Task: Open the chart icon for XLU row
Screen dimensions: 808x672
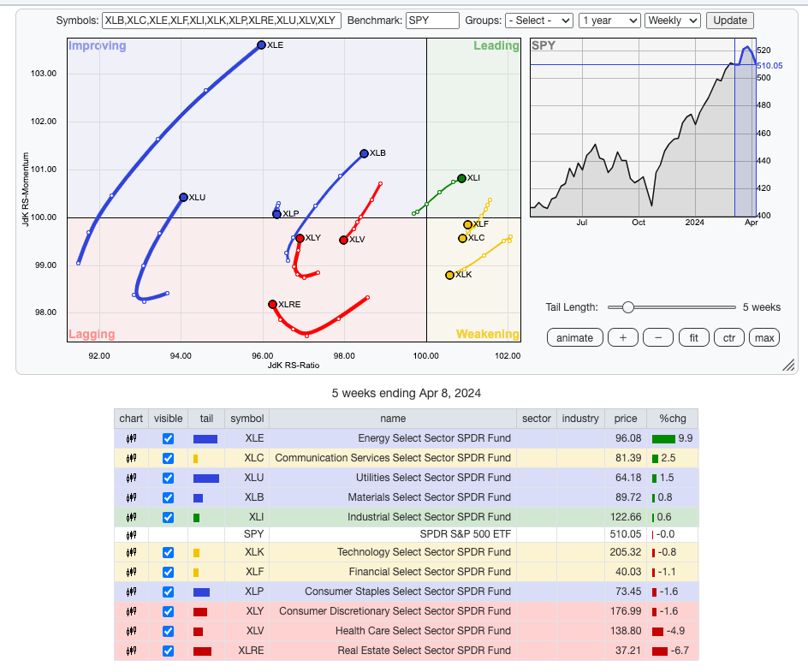Action: (132, 478)
